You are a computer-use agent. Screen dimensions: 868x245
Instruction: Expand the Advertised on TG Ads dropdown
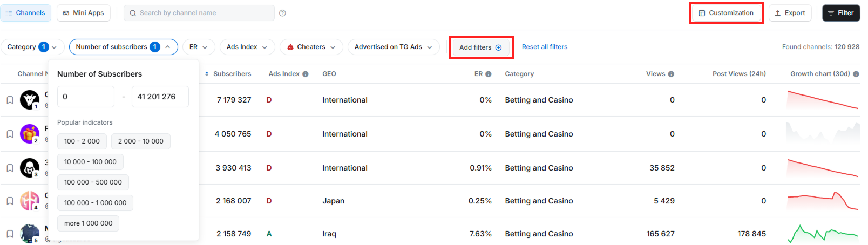393,47
